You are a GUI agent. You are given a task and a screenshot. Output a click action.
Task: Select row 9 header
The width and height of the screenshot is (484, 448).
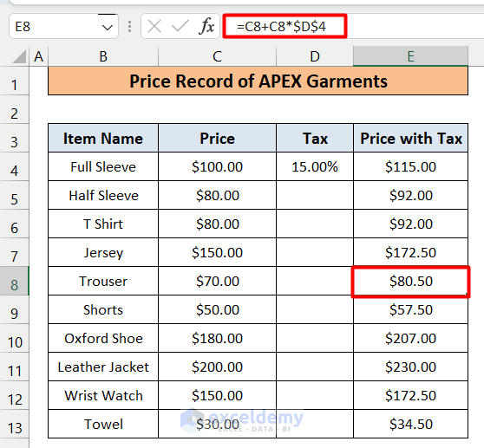[x=14, y=309]
